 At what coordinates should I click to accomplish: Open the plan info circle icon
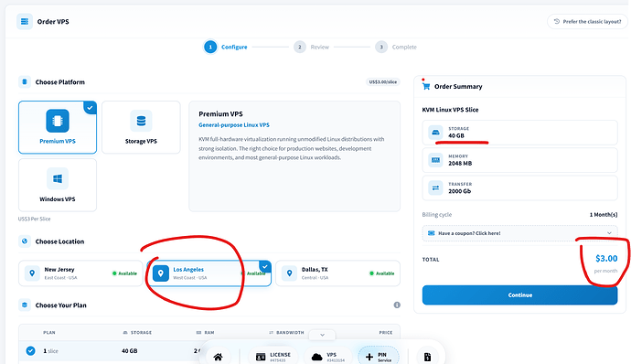click(397, 305)
